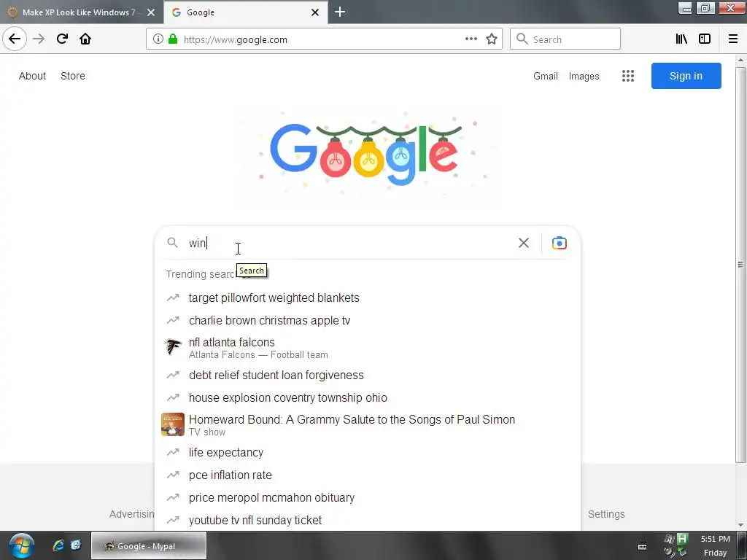Viewport: 747px width, 560px height.
Task: Click the page vertical scrollbar
Action: tap(740, 264)
